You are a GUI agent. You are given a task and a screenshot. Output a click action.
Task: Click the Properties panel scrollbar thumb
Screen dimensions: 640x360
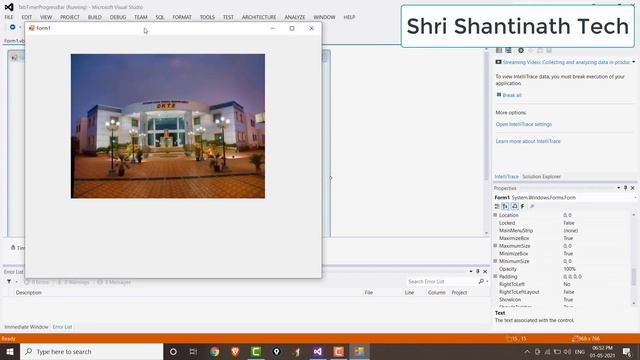[633, 277]
